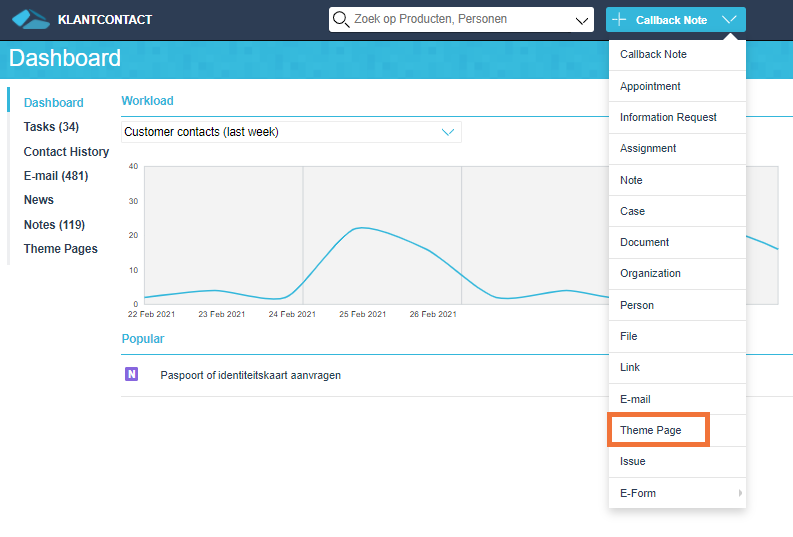Viewport: 793px width, 537px height.
Task: Focus the Zoek op Producten search field
Action: [461, 20]
